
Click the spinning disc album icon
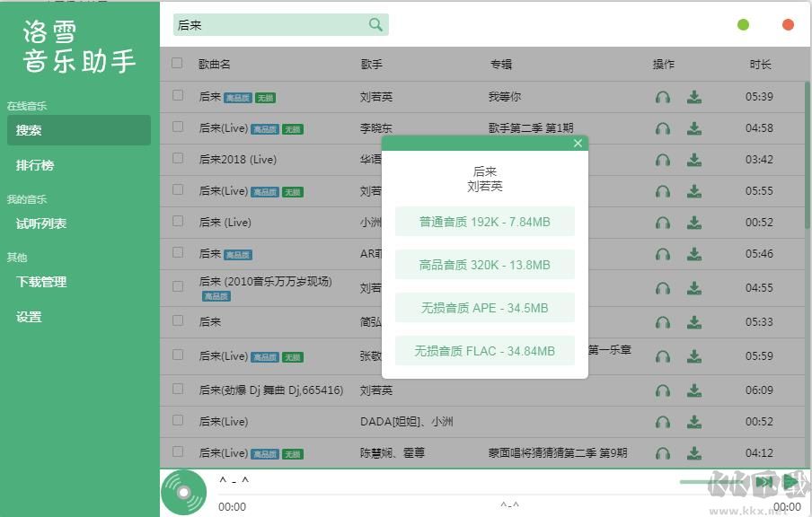(183, 492)
